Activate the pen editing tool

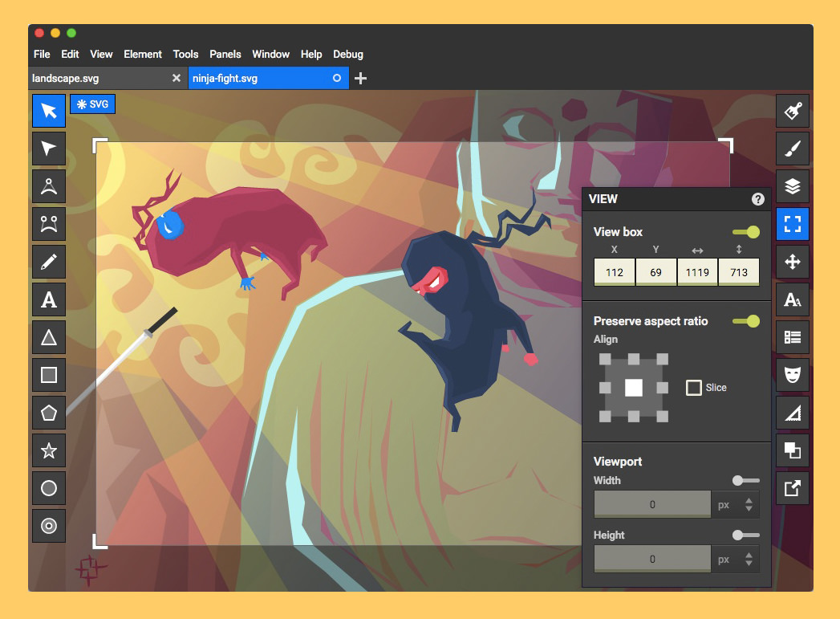[49, 262]
